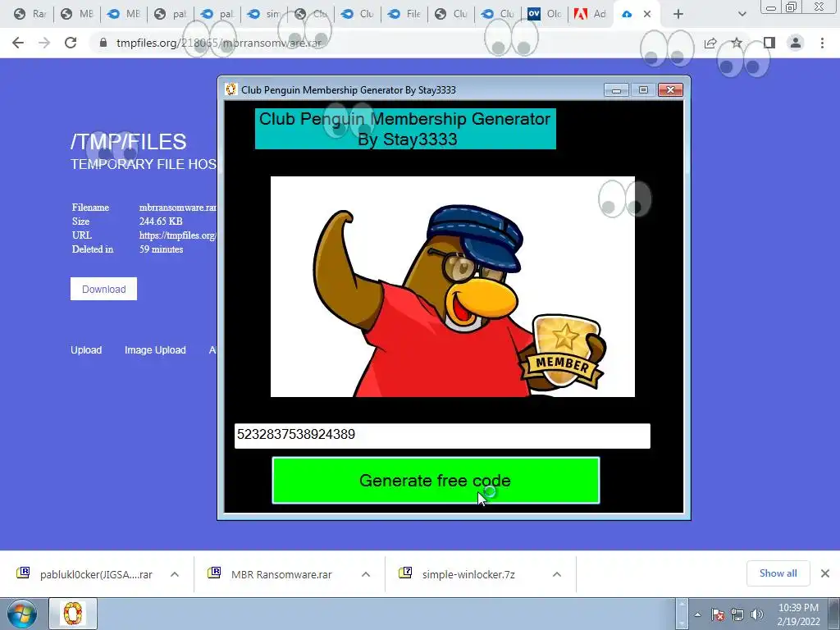Share this page icon
The width and height of the screenshot is (840, 630).
pos(710,43)
